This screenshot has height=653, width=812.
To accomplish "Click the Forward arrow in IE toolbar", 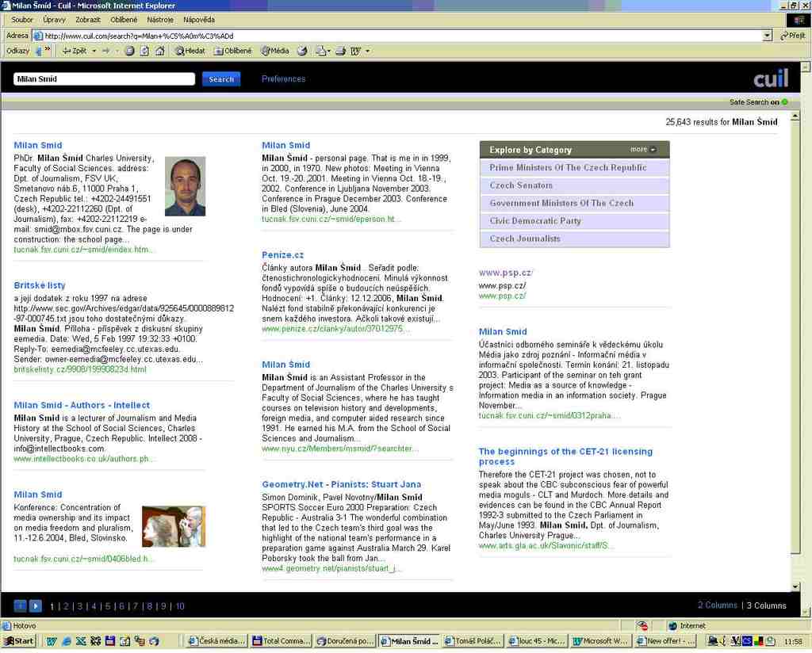I will 106,51.
